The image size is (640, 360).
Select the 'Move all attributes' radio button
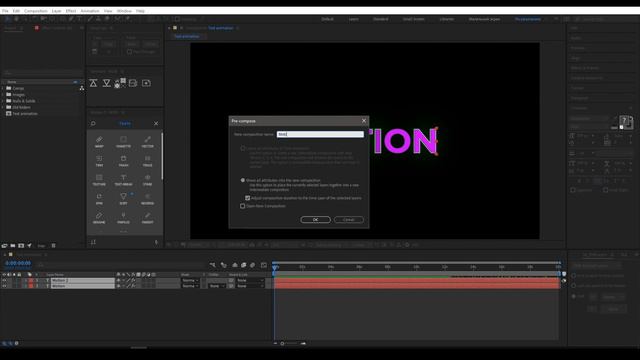tap(243, 180)
